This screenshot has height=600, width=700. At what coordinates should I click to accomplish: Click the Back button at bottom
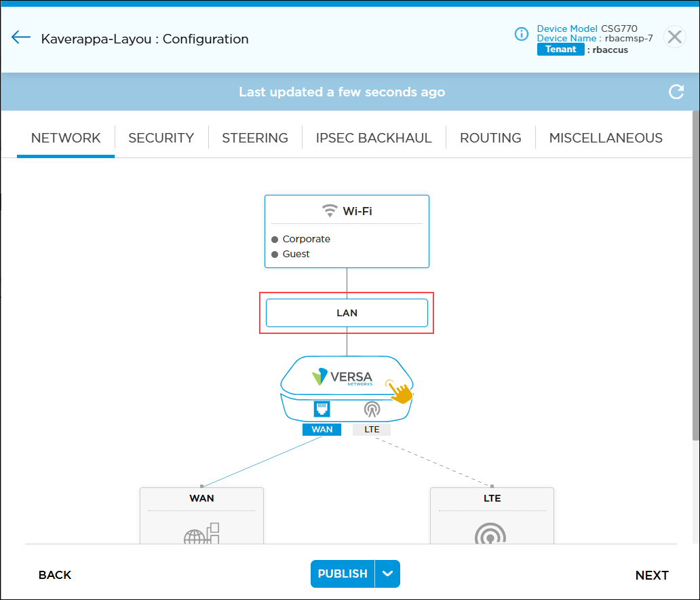[55, 575]
